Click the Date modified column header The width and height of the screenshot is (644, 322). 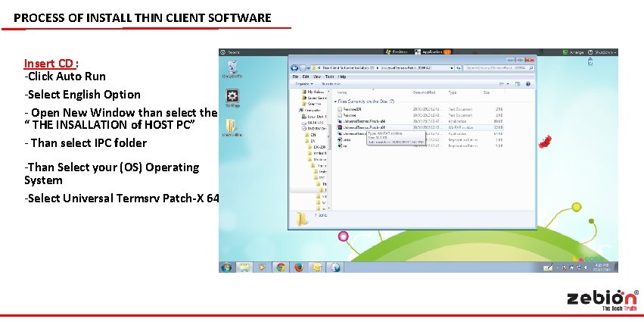pyautogui.click(x=424, y=93)
